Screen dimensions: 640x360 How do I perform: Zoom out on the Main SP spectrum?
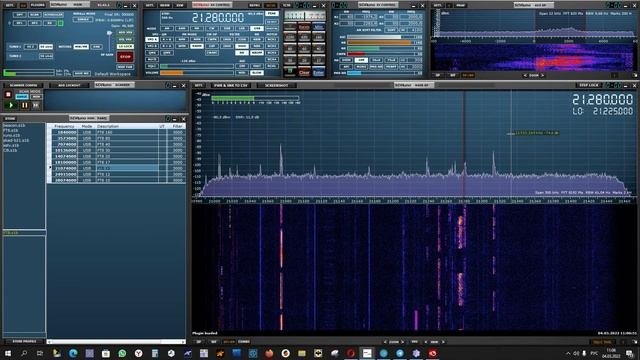coord(385,342)
